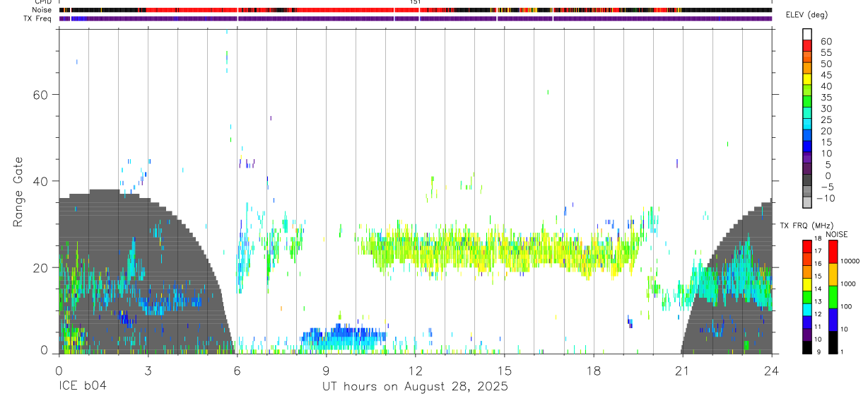Screen dimensions: 868x401
Task: Click the 'ELEV (deg)' legend title
Action: pyautogui.click(x=808, y=15)
